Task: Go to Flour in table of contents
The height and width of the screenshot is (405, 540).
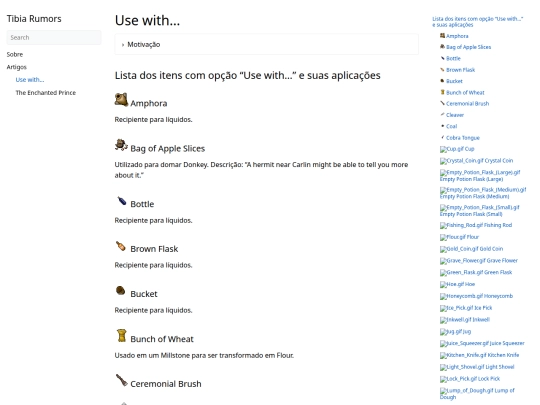Action: tap(459, 237)
